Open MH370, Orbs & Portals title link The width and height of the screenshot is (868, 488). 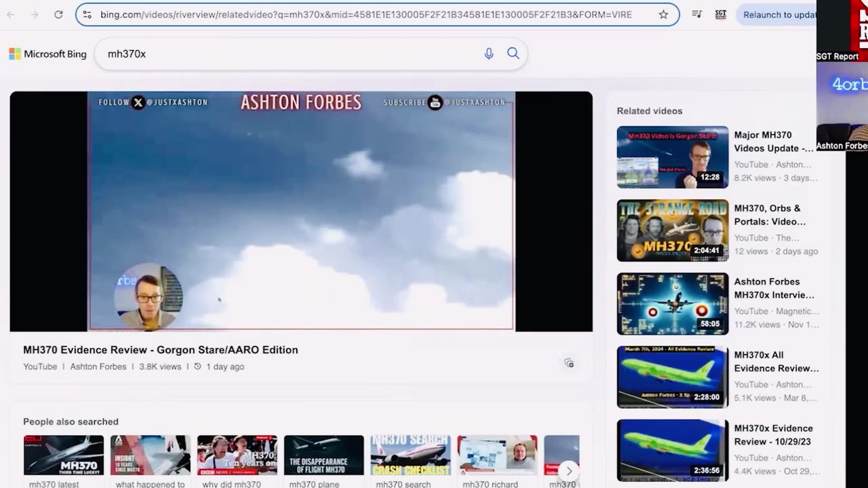click(770, 215)
